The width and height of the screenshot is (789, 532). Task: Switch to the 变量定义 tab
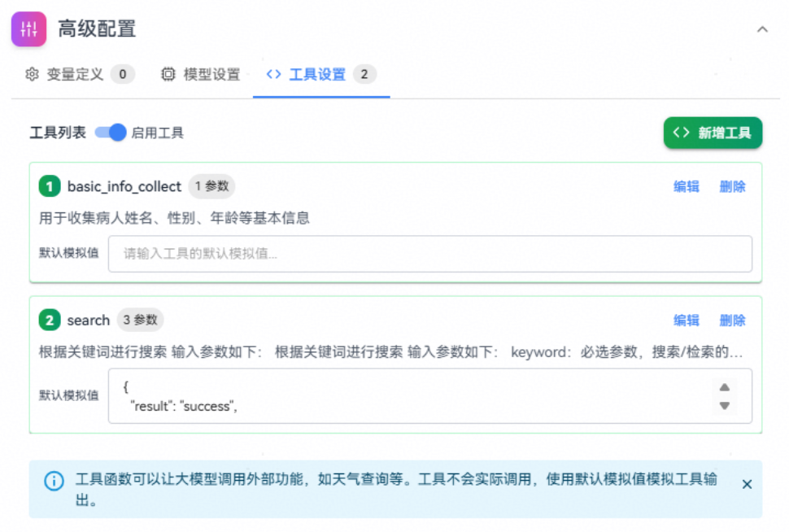pyautogui.click(x=75, y=75)
